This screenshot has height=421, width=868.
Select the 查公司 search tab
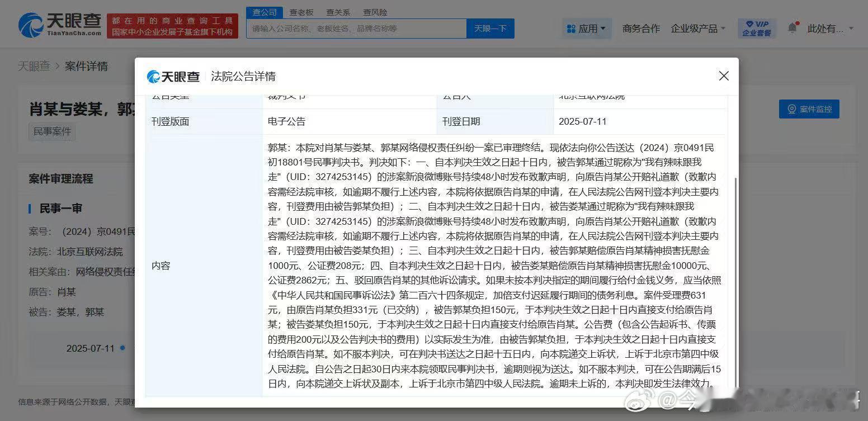coord(265,12)
